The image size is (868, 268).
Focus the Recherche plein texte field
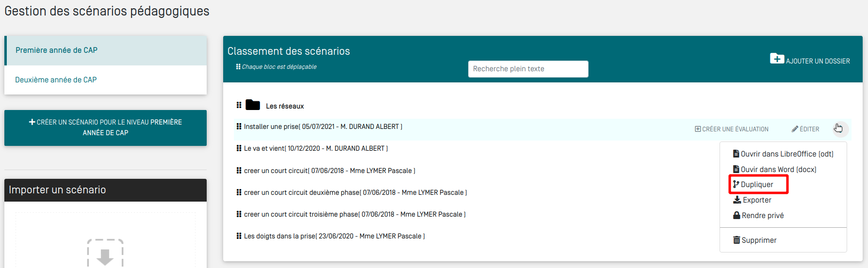click(x=528, y=69)
